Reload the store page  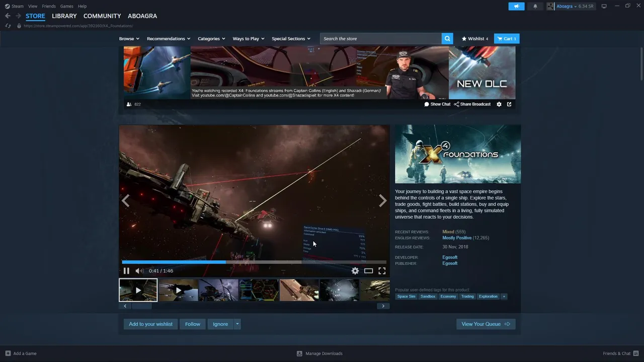pyautogui.click(x=8, y=26)
